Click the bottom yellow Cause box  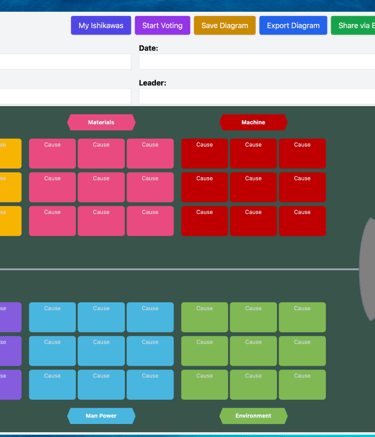pyautogui.click(x=11, y=221)
